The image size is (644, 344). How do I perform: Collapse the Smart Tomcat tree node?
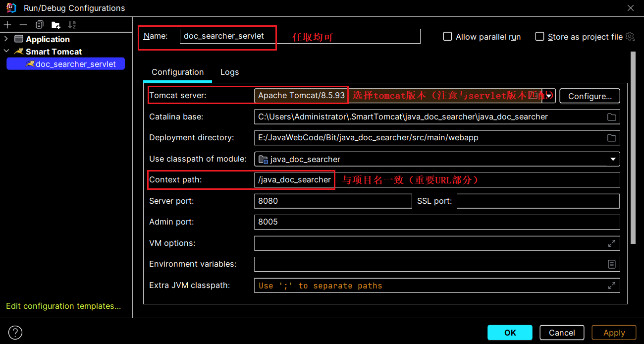tap(6, 52)
